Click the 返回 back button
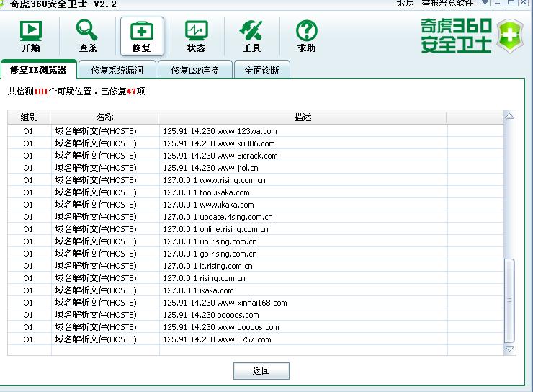 tap(261, 370)
